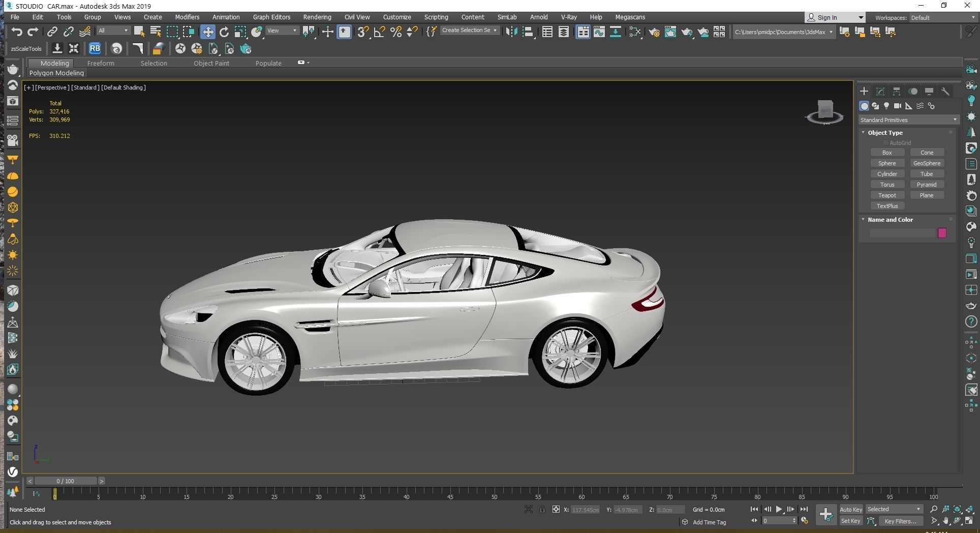The width and height of the screenshot is (980, 533).
Task: Activate the Select and Rotate tool
Action: point(224,32)
